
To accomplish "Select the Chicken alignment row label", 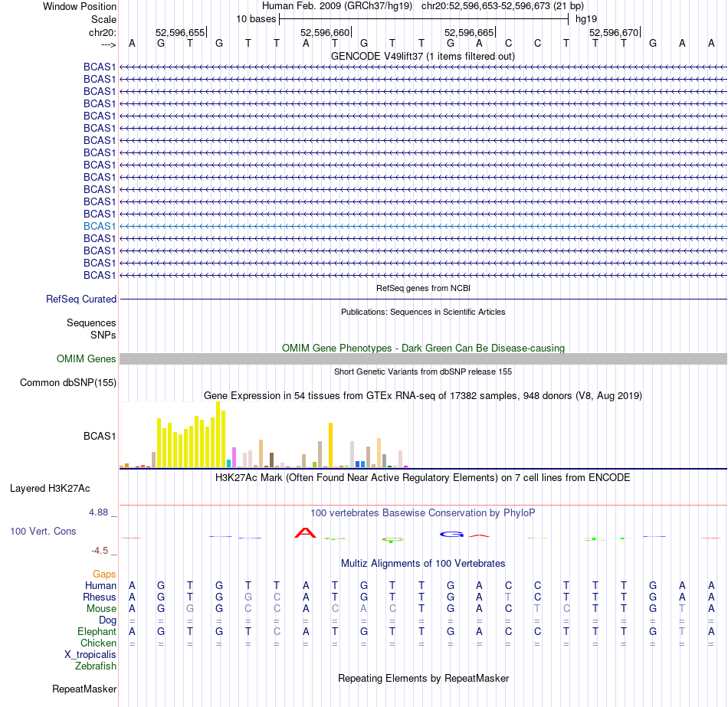I will 98,643.
